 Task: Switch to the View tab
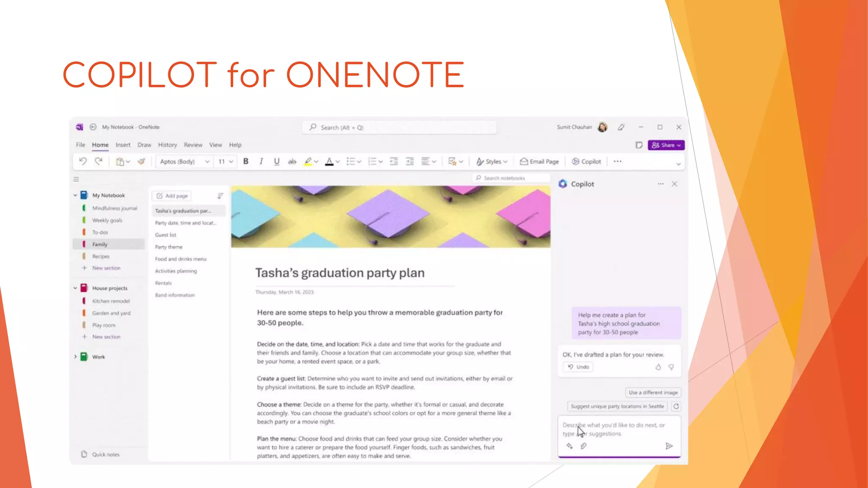215,145
